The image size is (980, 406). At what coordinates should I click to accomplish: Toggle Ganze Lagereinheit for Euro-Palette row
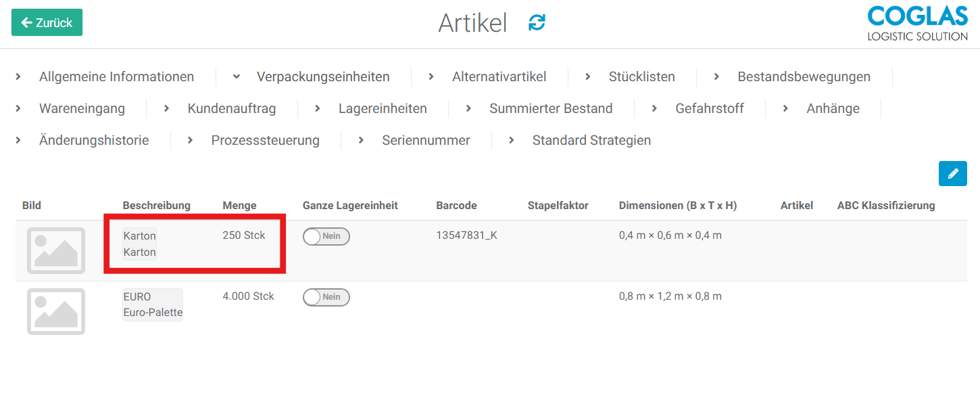[326, 297]
